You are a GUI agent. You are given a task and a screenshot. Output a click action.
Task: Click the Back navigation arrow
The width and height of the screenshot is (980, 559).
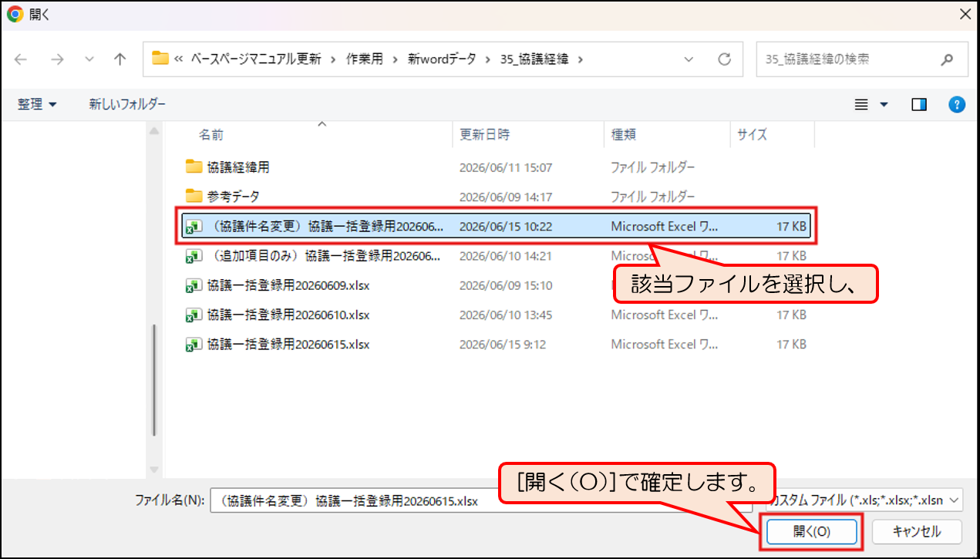pyautogui.click(x=21, y=59)
